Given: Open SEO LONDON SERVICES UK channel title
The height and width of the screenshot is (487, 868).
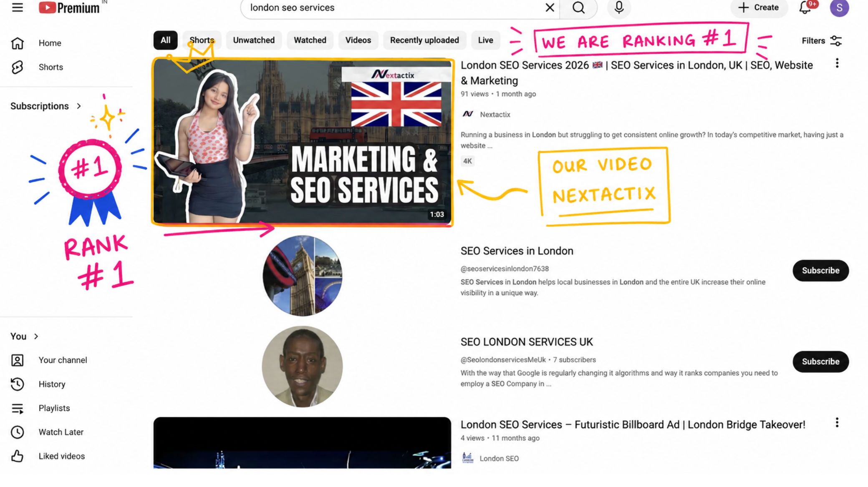Looking at the screenshot, I should pyautogui.click(x=527, y=342).
